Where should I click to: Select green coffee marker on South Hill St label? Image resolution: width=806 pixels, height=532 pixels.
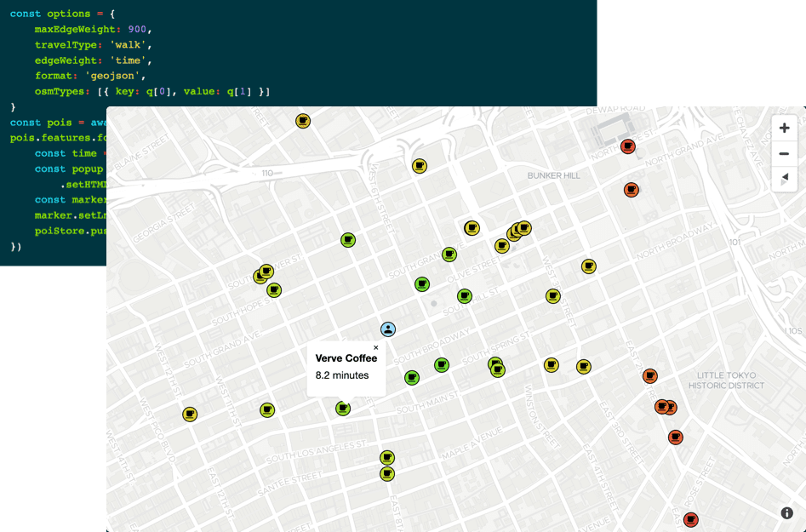(x=464, y=296)
